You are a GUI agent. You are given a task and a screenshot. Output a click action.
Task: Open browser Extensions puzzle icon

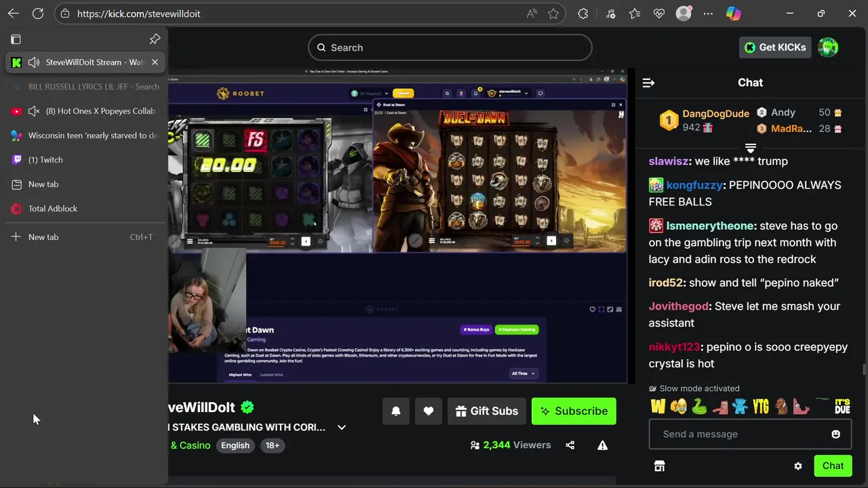coord(583,14)
